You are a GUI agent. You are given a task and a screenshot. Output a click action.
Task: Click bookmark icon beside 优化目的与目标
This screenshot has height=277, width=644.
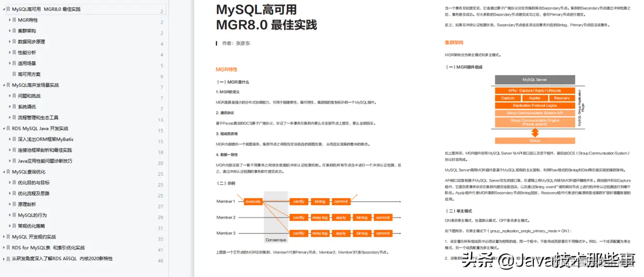pos(15,183)
